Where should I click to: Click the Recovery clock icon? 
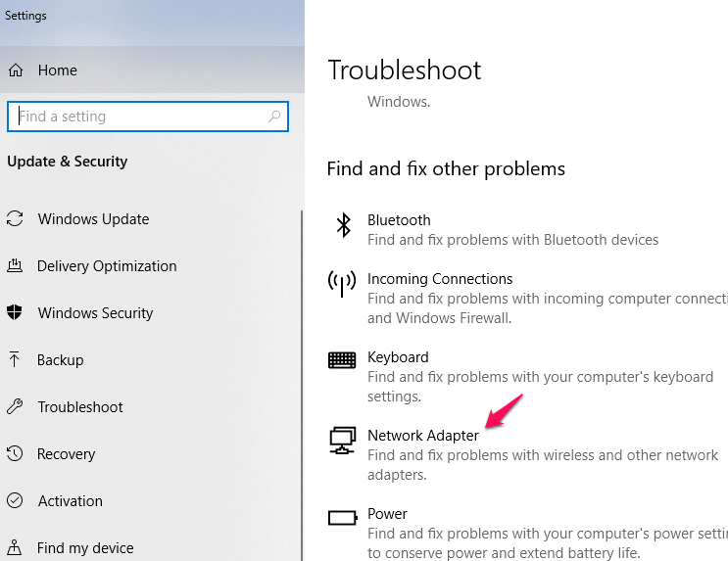click(x=15, y=454)
